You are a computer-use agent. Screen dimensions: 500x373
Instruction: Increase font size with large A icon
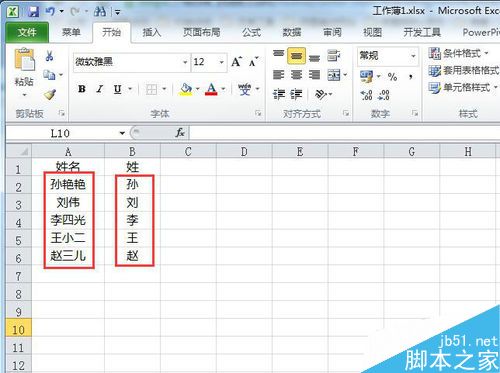click(x=236, y=62)
